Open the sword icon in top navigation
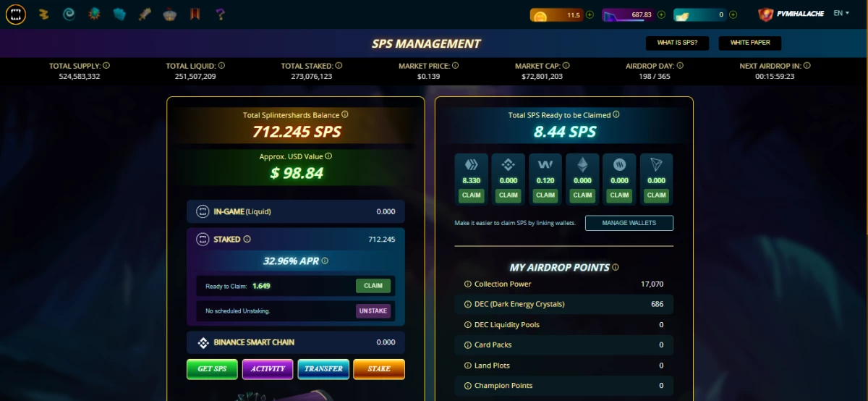The image size is (868, 401). pyautogui.click(x=145, y=14)
